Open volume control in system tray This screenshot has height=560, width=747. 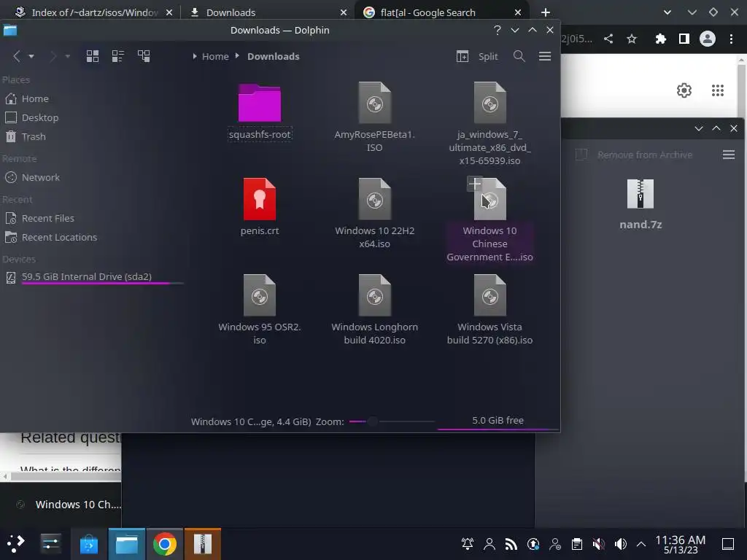click(620, 543)
